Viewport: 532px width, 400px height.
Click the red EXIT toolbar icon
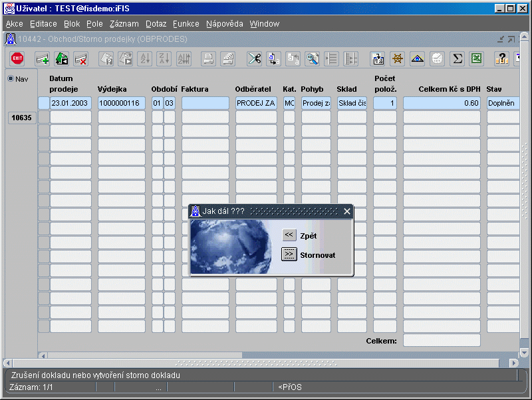pyautogui.click(x=17, y=58)
